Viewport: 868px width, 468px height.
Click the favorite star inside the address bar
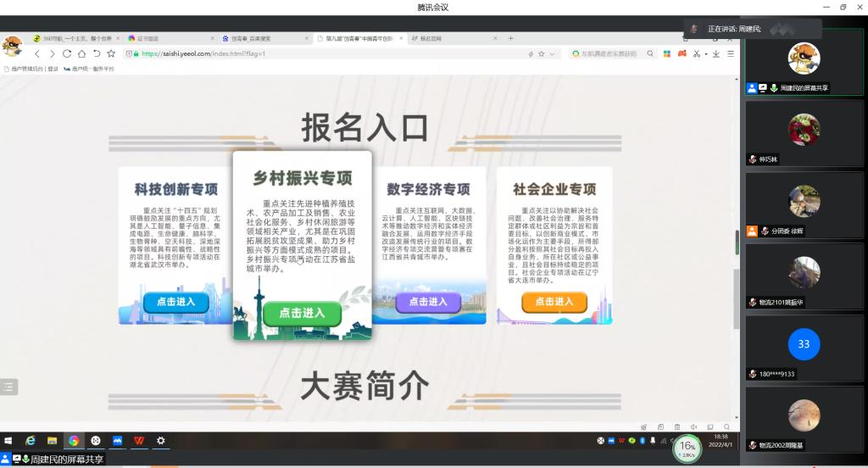(x=542, y=53)
